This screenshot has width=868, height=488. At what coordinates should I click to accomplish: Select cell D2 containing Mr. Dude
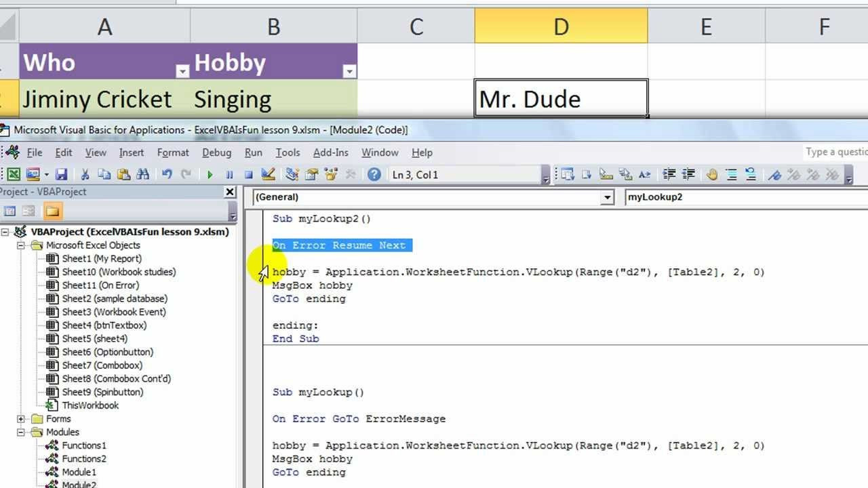tap(561, 98)
